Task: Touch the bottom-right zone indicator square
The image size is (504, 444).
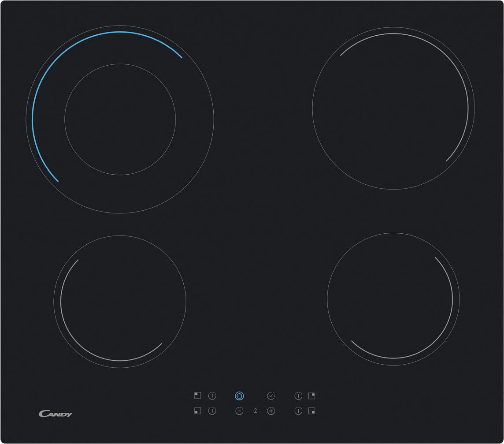Action: point(312,411)
